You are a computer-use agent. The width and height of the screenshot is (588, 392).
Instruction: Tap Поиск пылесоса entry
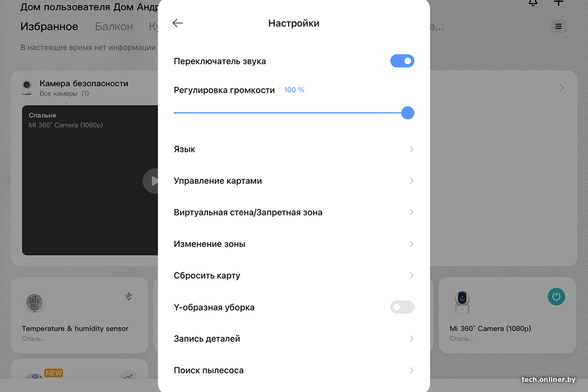point(293,370)
